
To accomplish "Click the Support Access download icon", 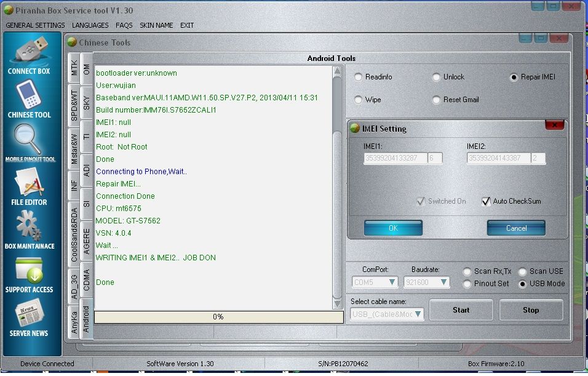I will (29, 270).
